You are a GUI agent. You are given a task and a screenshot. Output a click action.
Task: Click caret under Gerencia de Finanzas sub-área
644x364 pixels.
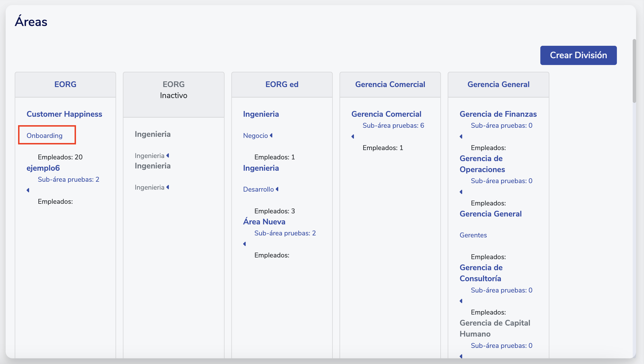[x=461, y=136]
